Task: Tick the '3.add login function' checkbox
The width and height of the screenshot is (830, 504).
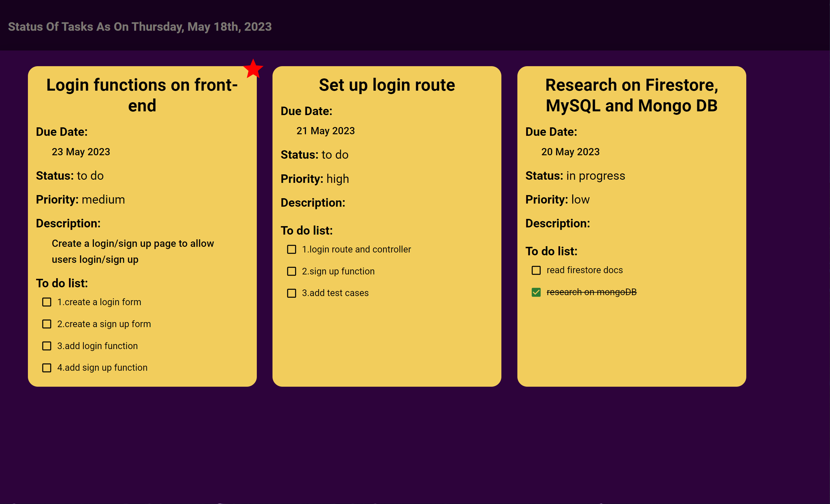Action: tap(47, 346)
